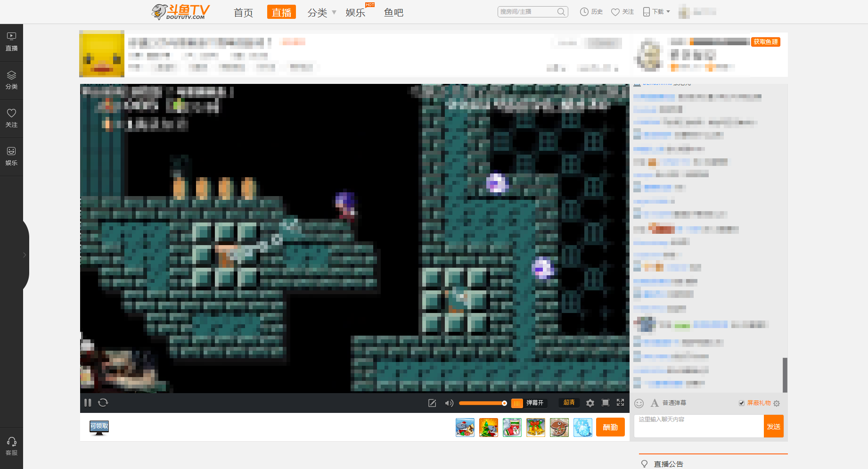Expand the 下载 download dropdown

[x=656, y=12]
